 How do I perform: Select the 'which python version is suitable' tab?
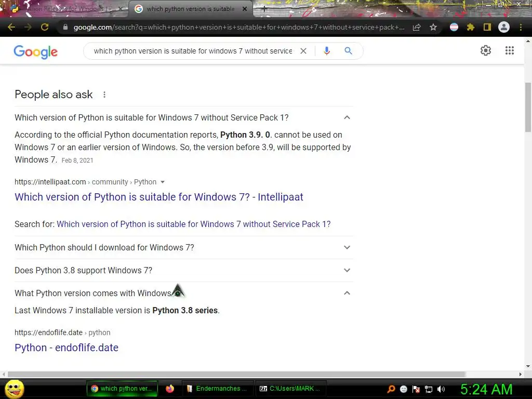(190, 9)
